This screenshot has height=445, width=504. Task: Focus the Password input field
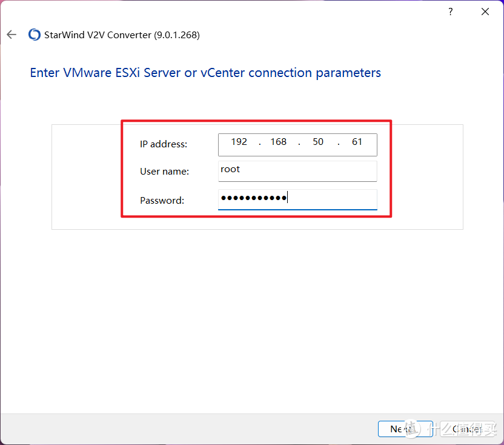click(x=297, y=199)
